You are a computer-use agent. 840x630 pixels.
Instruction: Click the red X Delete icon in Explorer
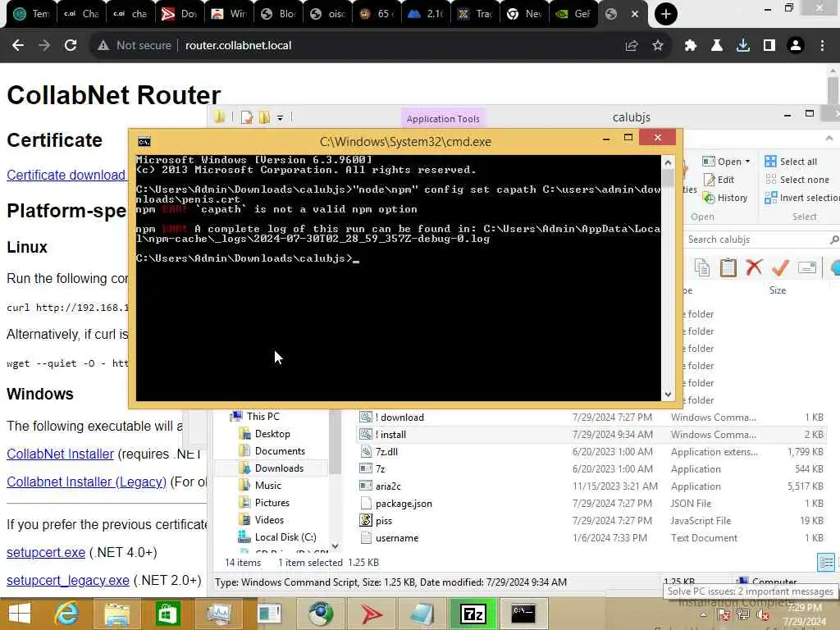tap(755, 267)
